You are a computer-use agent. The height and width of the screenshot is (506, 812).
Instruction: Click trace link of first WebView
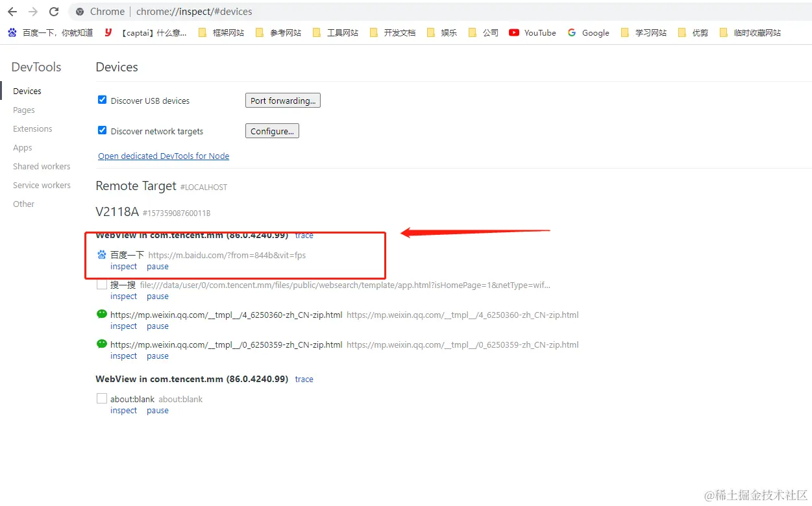304,235
